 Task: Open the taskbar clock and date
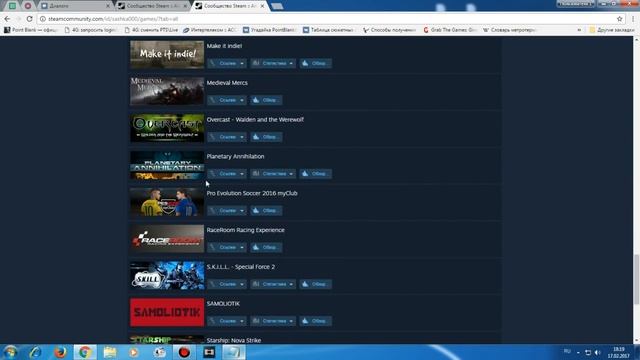click(619, 353)
